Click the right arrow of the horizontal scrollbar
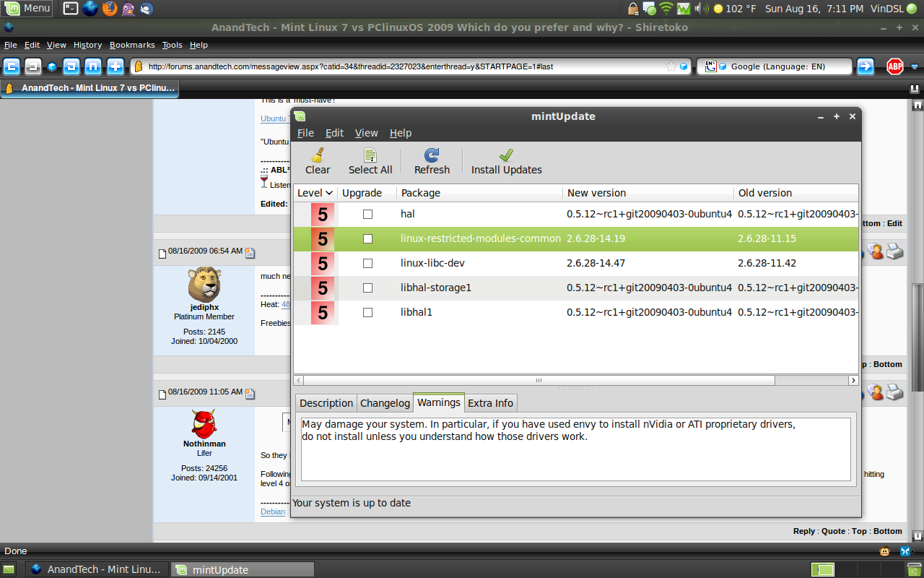Screen dimensions: 924x578 [x=853, y=380]
